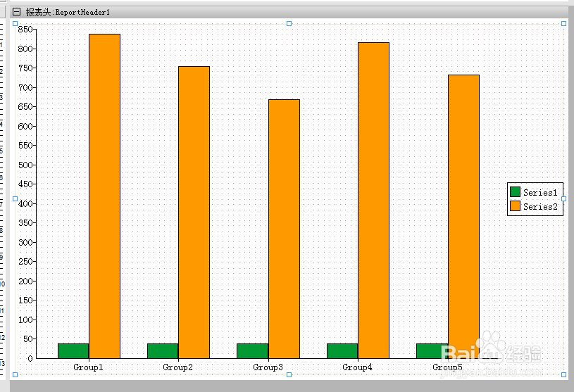Click the Group1 axis label

pos(88,367)
